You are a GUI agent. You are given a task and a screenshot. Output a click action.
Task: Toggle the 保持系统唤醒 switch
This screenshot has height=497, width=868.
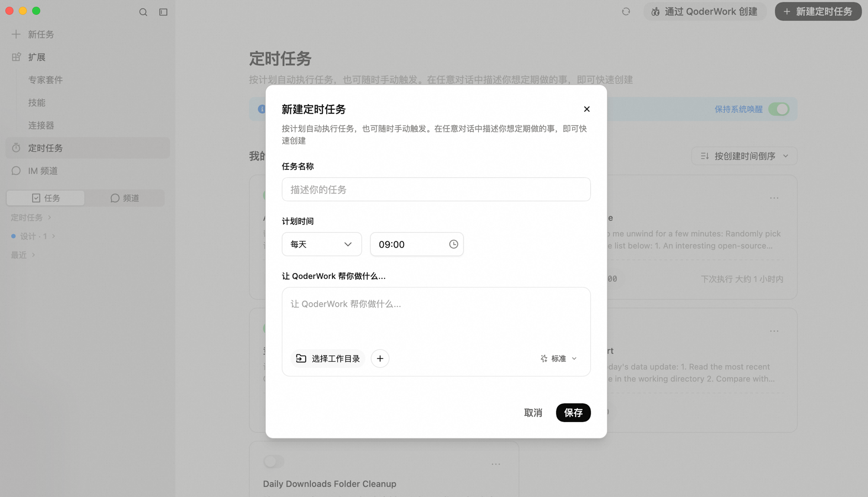coord(779,109)
